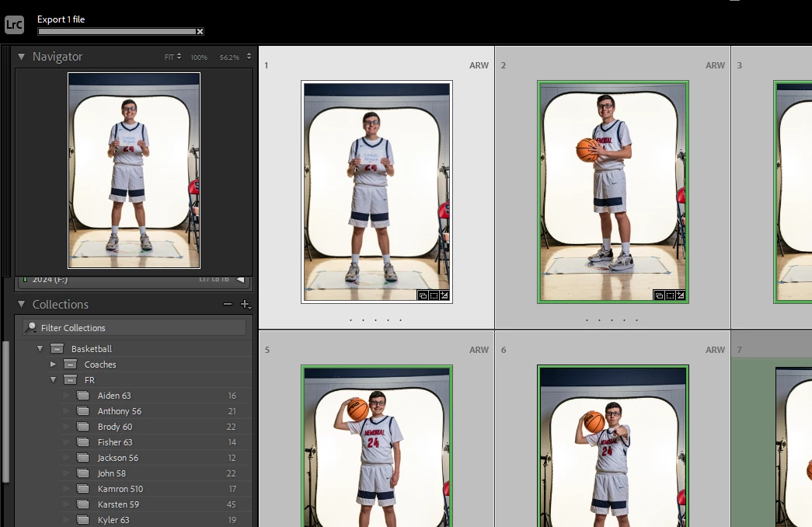
Task: Set five star rating under photo 1
Action: (x=400, y=320)
